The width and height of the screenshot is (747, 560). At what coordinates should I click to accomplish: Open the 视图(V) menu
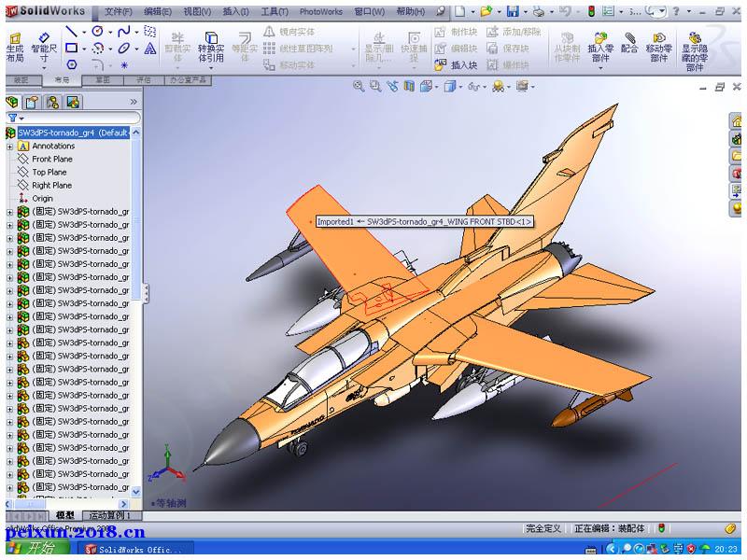pyautogui.click(x=197, y=11)
